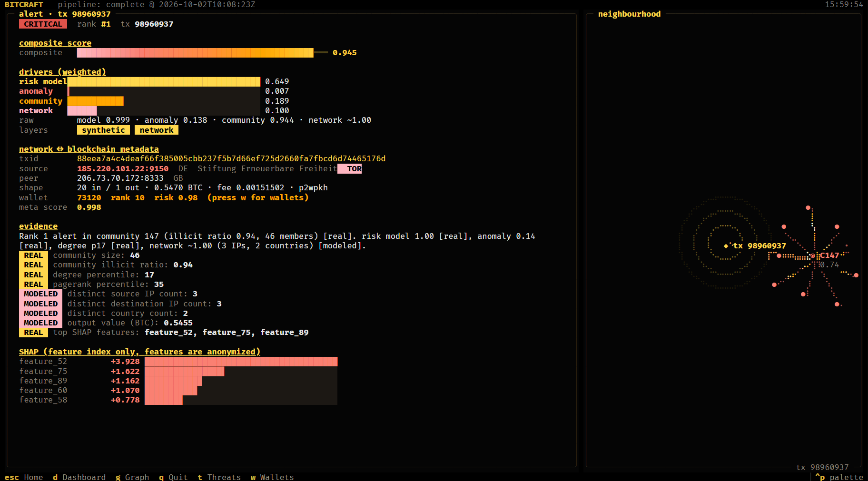Click the TOR tag next to source

pyautogui.click(x=350, y=168)
